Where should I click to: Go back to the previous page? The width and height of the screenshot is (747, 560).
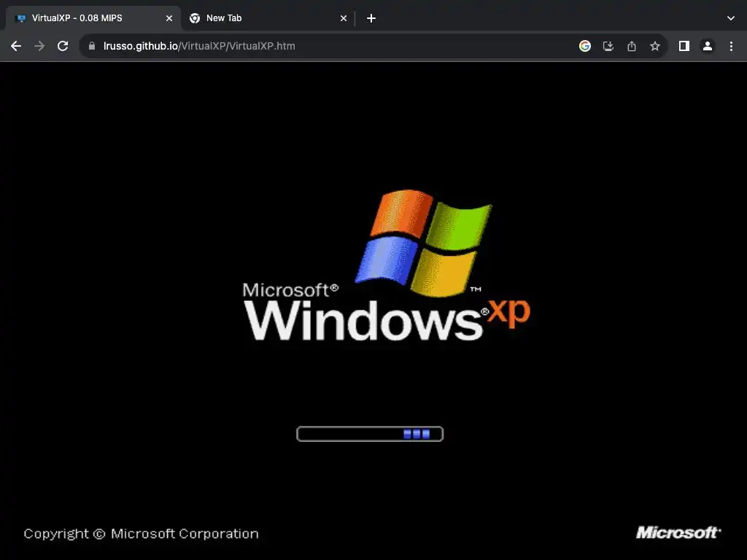pos(16,46)
